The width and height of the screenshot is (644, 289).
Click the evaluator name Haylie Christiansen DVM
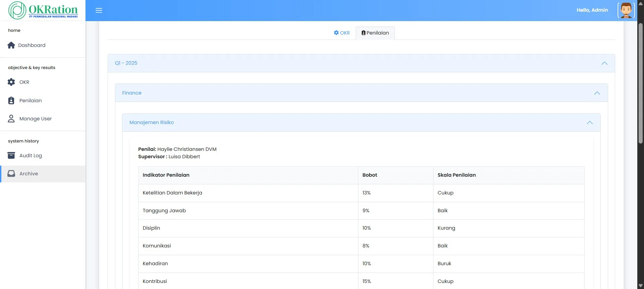pos(187,149)
